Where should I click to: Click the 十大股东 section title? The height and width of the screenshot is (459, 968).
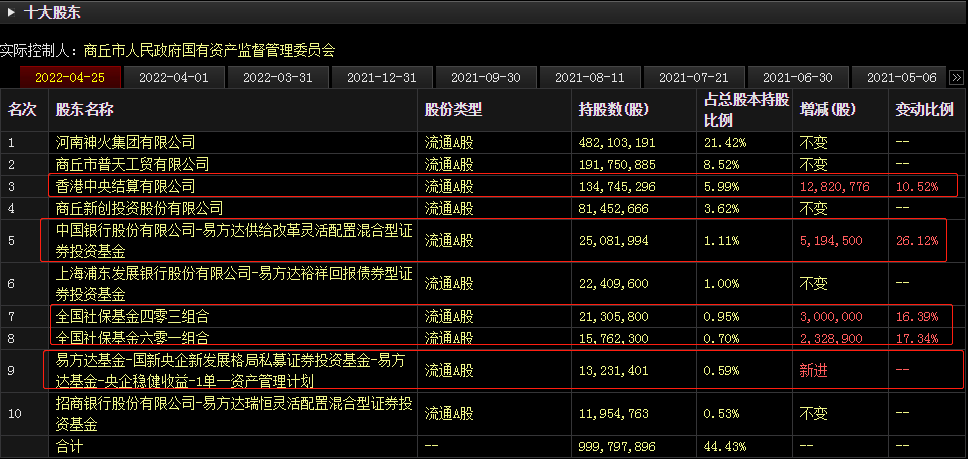pyautogui.click(x=52, y=12)
